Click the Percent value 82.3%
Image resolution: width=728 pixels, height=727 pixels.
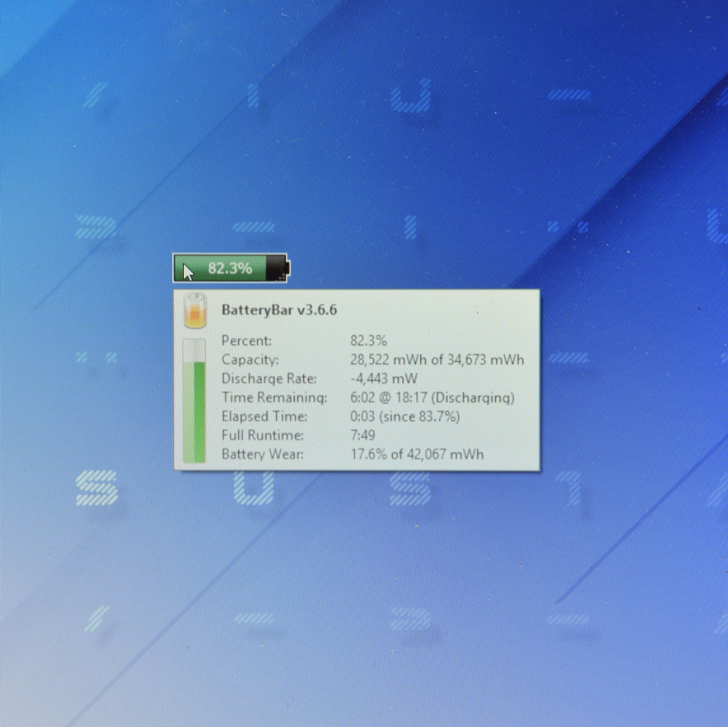[x=369, y=341]
